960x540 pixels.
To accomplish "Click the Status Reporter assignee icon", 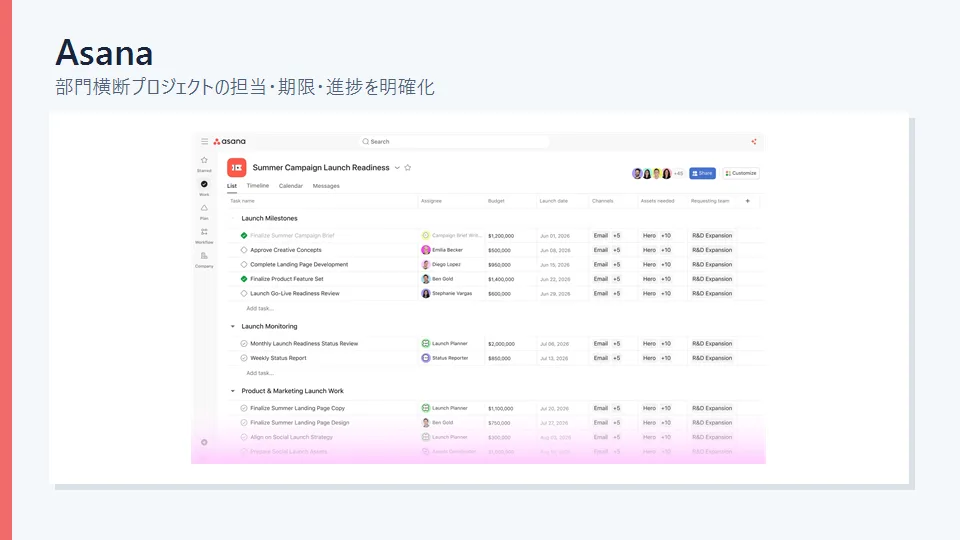I will click(426, 358).
